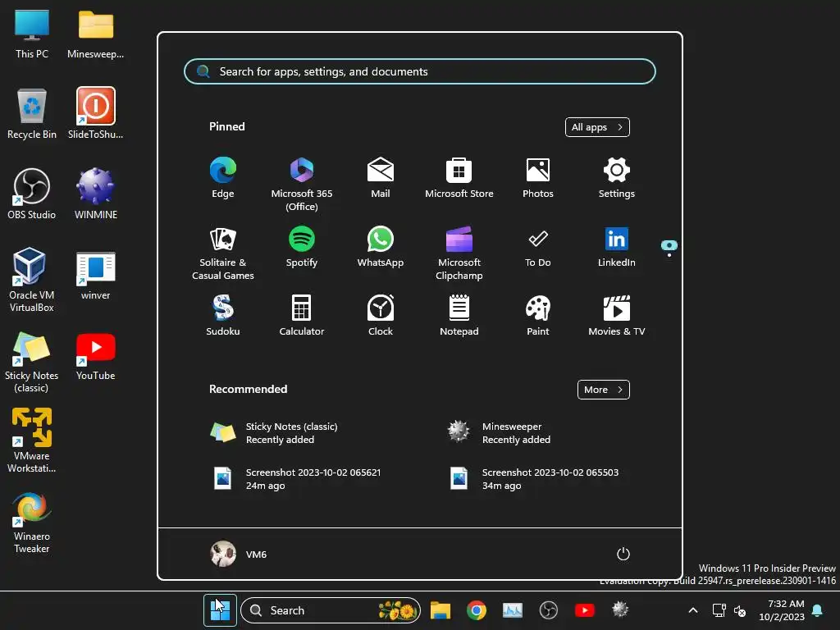The image size is (840, 630).
Task: Open the VM6 user account menu
Action: click(x=239, y=554)
